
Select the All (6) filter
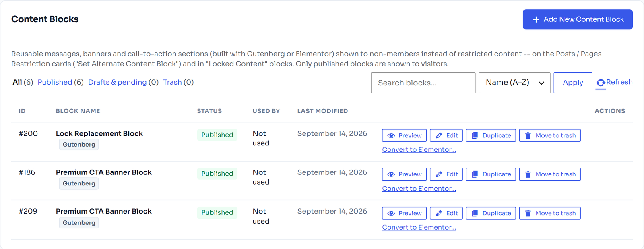pos(23,82)
